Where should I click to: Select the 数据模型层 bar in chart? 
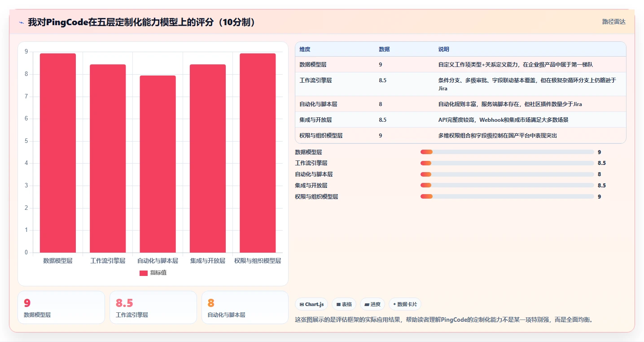pos(58,153)
